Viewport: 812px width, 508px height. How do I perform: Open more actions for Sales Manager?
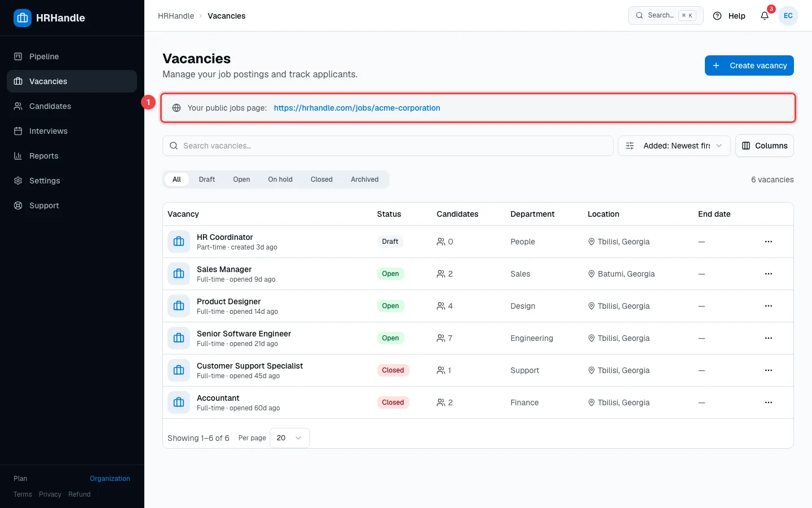click(x=769, y=274)
